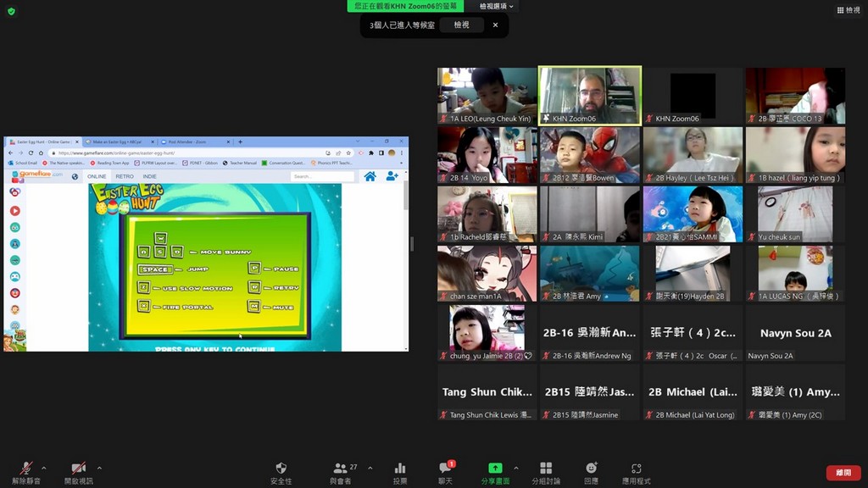Switch to the Post Attendee - Zoom tab
Screen dimensions: 868x488
194,141
